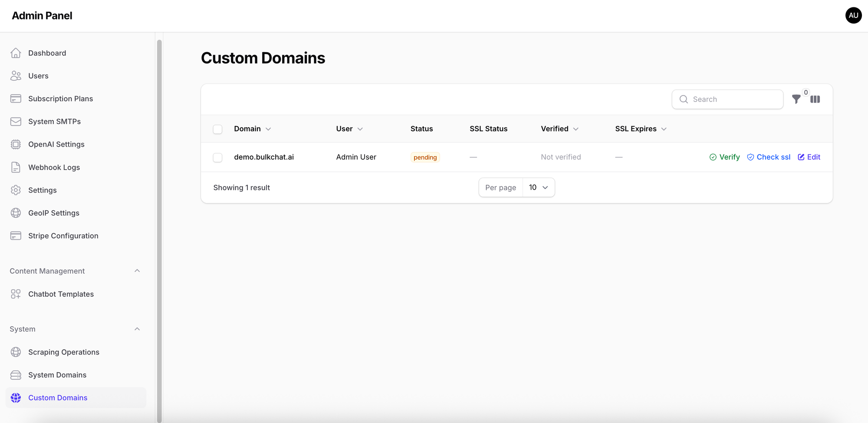The width and height of the screenshot is (868, 423).
Task: Collapse the Content Management section
Action: (137, 271)
